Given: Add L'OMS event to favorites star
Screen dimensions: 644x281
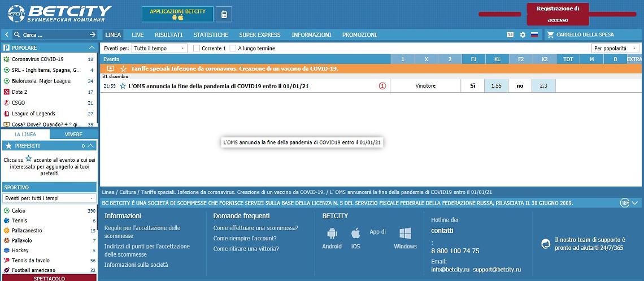Looking at the screenshot, I should [123, 87].
